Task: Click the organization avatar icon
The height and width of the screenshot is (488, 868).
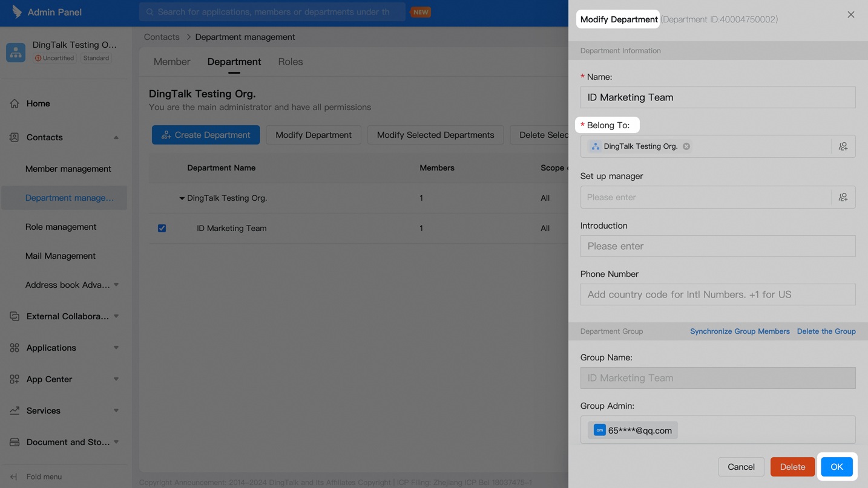Action: (16, 52)
